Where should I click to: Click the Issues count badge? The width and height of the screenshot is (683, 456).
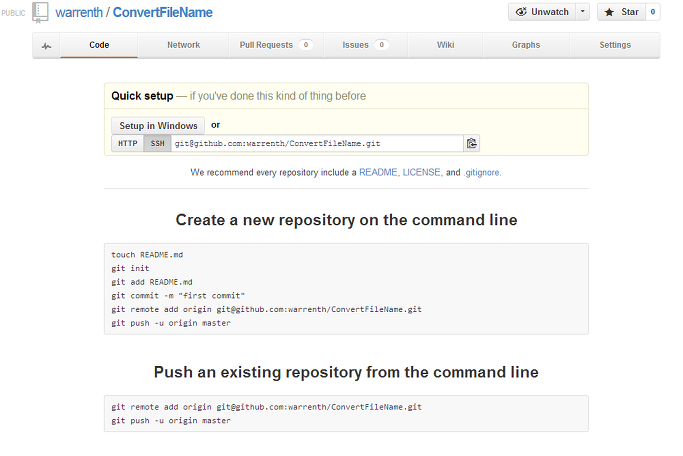click(x=382, y=45)
